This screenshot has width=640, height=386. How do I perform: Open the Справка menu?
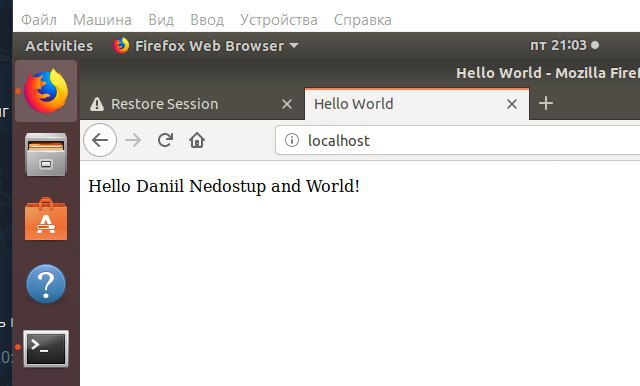point(362,20)
